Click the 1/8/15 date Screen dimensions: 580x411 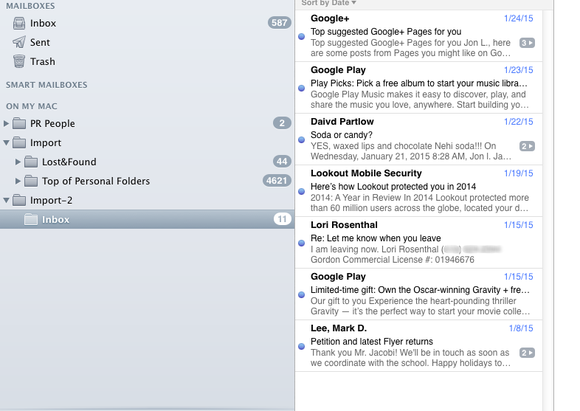tap(521, 328)
